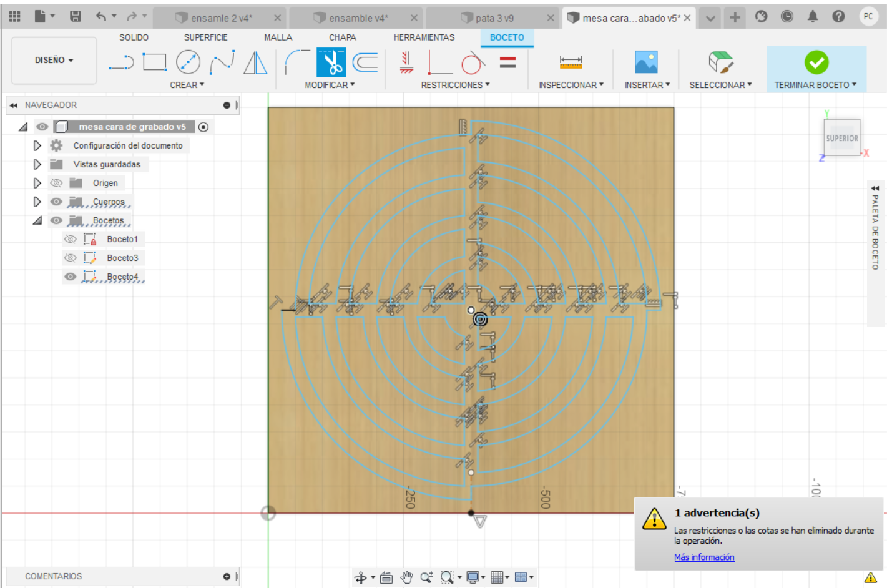Undo the last action
Image resolution: width=887 pixels, height=588 pixels.
[100, 16]
